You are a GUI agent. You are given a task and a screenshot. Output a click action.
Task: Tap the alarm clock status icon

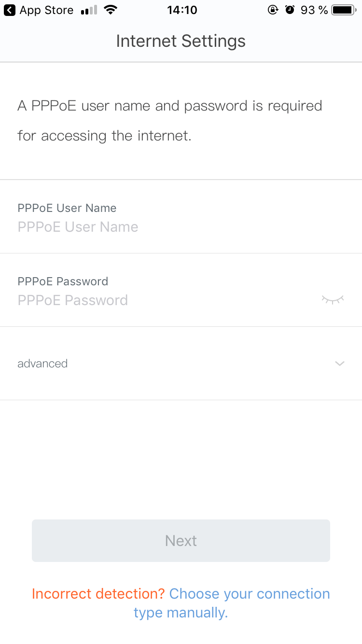290,10
